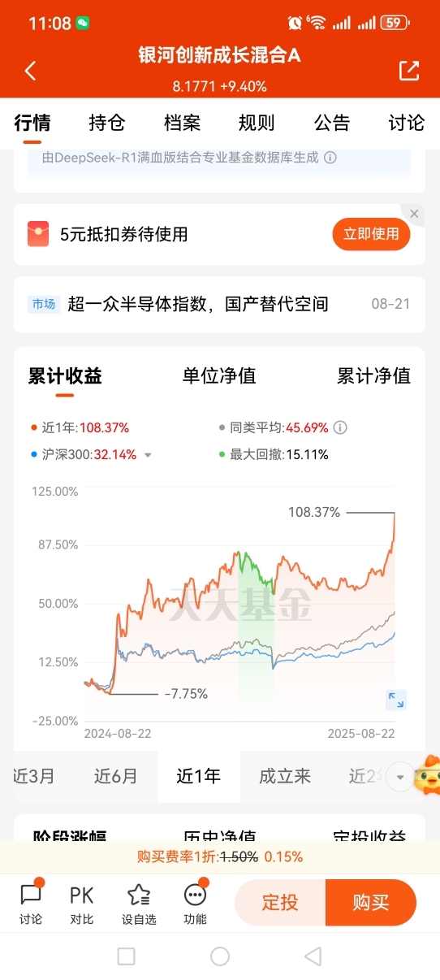Viewport: 440px width, 980px height.
Task: Expand the chart to fullscreen
Action: (x=396, y=700)
